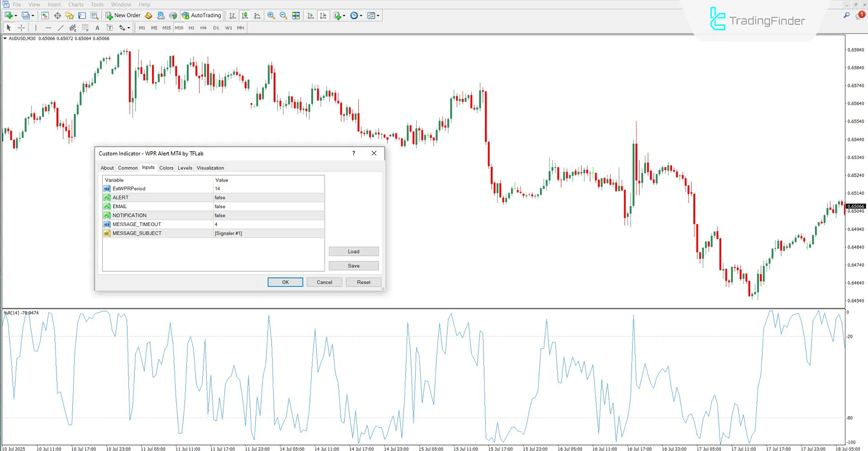Screen dimensions: 868x451
Task: Confirm indicator settings with OK
Action: 285,282
